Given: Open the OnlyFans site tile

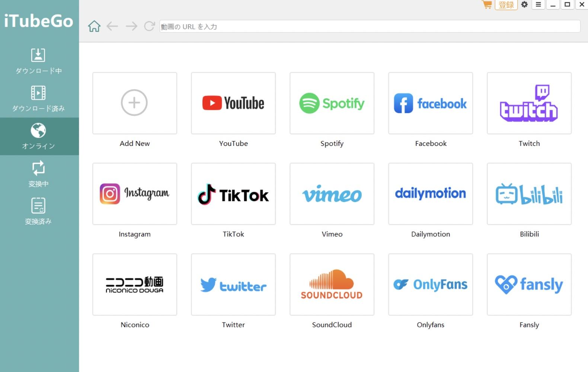Looking at the screenshot, I should 431,285.
